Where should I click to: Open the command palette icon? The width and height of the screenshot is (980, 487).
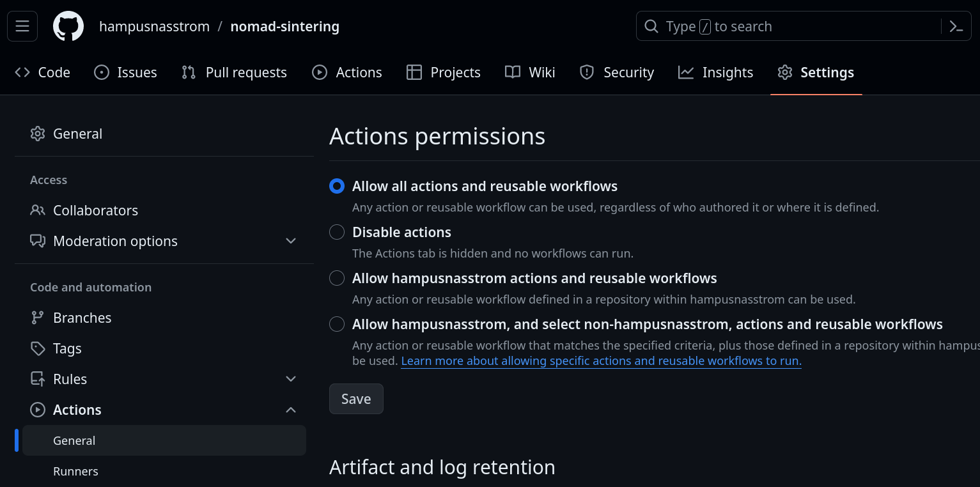click(956, 26)
